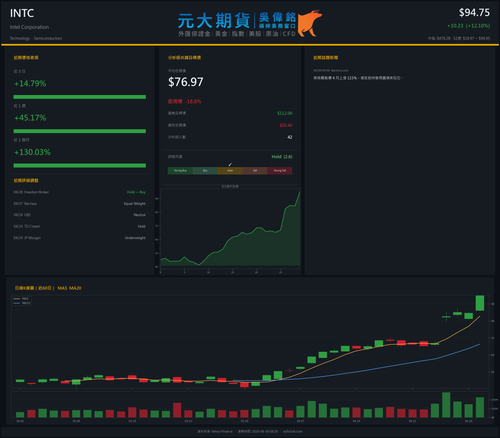The height and width of the screenshot is (438, 500).
Task: Click the Neutral rating text
Action: [x=140, y=215]
